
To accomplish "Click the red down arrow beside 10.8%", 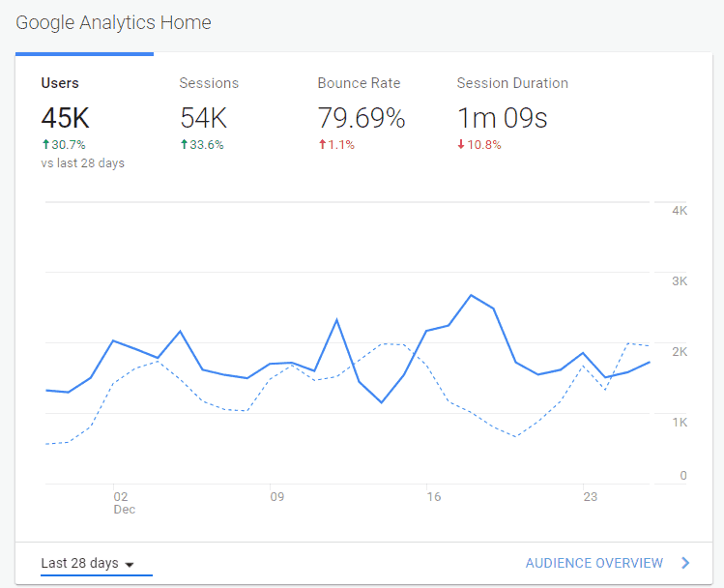I will click(461, 144).
